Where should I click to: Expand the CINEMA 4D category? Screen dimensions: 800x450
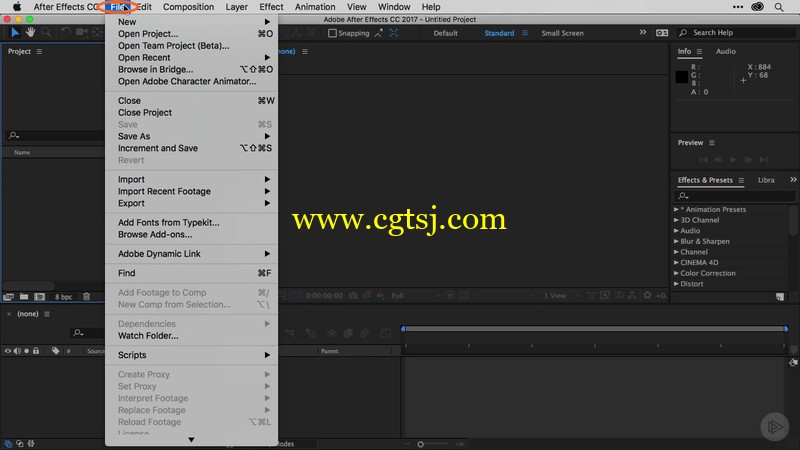[x=676, y=263]
